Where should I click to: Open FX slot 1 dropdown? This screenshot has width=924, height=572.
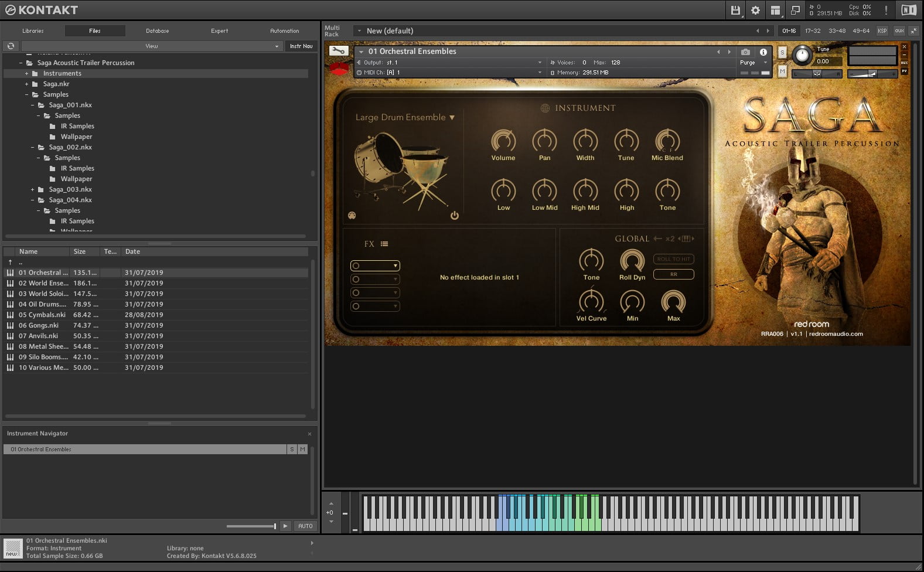pyautogui.click(x=375, y=265)
